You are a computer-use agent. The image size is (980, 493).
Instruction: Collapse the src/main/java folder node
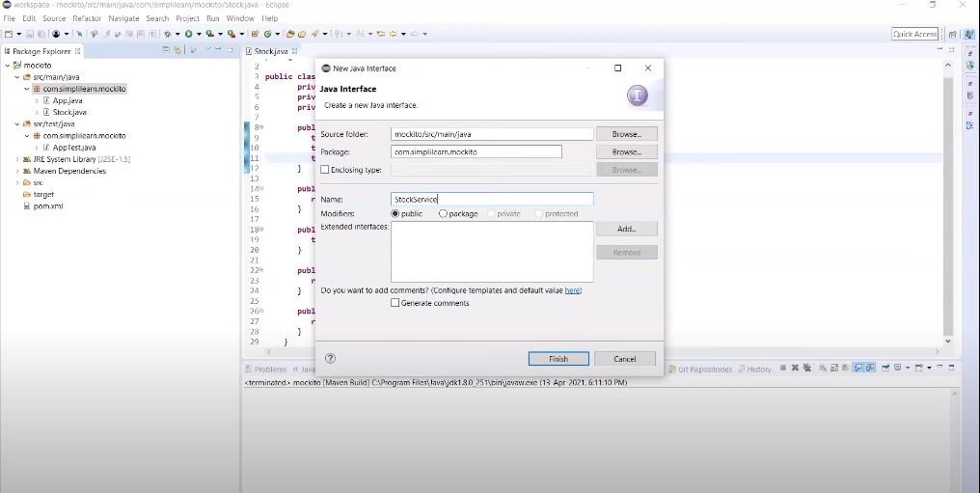coord(17,77)
